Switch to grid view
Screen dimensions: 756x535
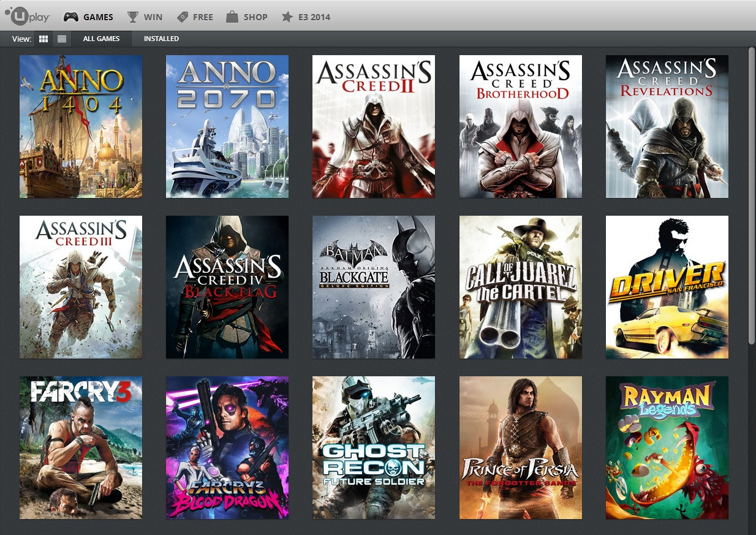coord(43,39)
